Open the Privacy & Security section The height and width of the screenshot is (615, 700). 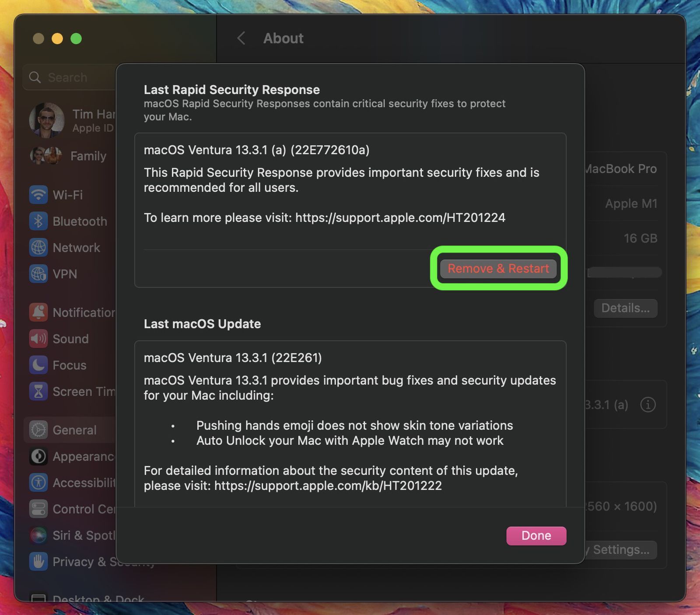coord(38,562)
